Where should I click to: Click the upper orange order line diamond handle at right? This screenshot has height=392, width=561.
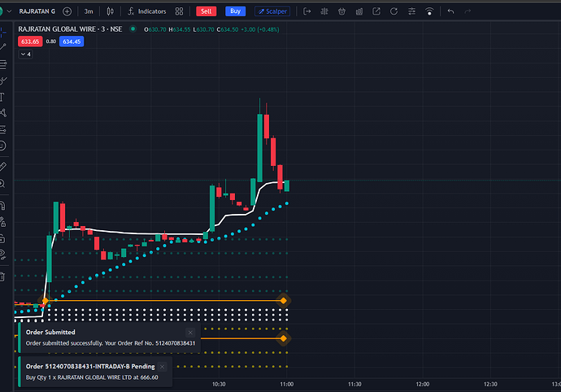(284, 301)
